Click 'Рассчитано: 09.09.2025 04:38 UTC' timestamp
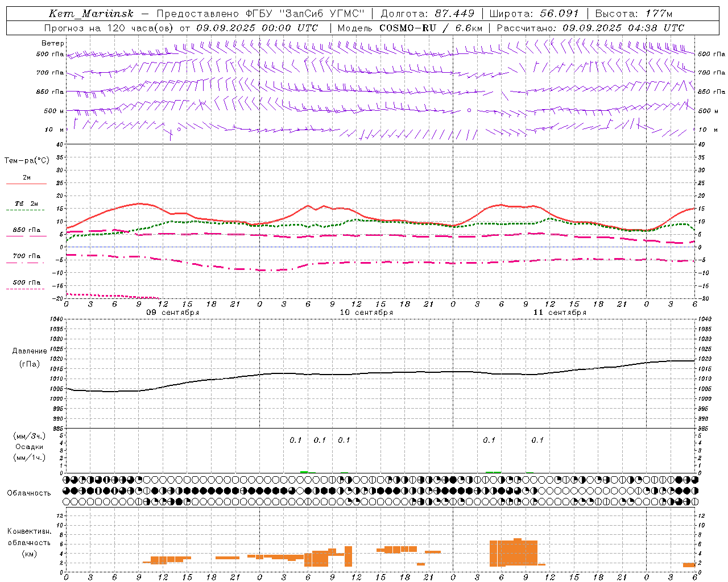The width and height of the screenshot is (728, 582). click(590, 28)
